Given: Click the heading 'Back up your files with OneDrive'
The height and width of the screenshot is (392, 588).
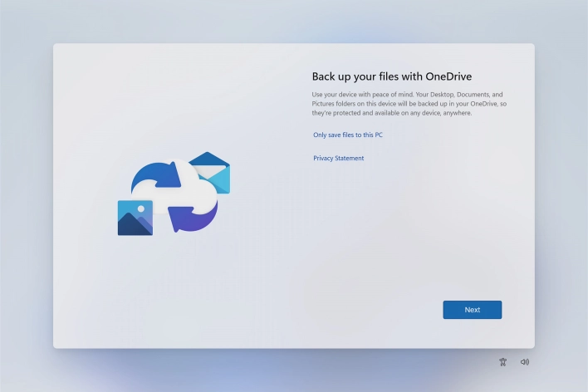Looking at the screenshot, I should [x=392, y=76].
